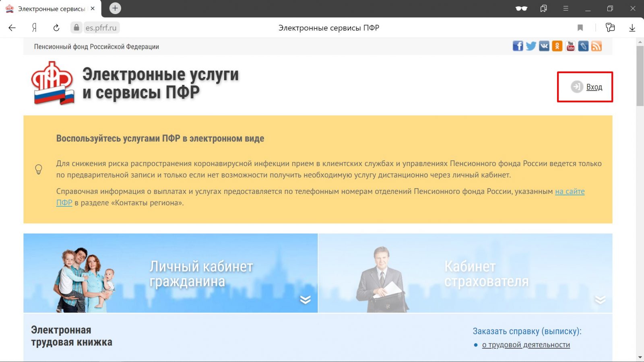Open the Facebook social icon
Screen dimensions: 644x362
(x=518, y=46)
